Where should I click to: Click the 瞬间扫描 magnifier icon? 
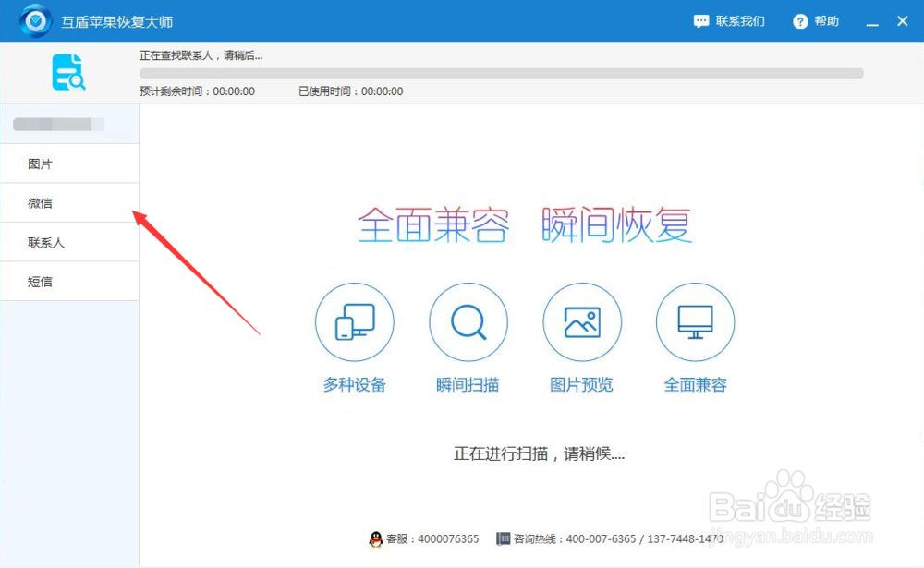[468, 322]
